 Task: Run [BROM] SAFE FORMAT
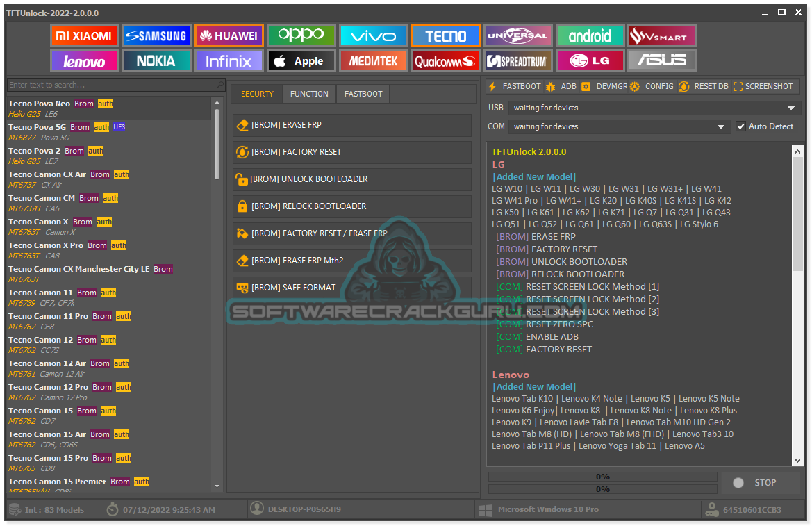[x=351, y=287]
